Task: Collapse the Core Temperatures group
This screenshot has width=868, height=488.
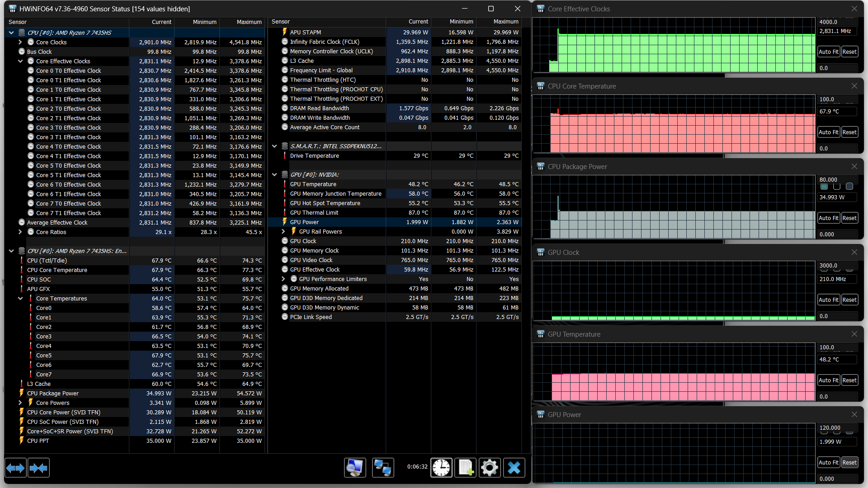Action: (20, 298)
